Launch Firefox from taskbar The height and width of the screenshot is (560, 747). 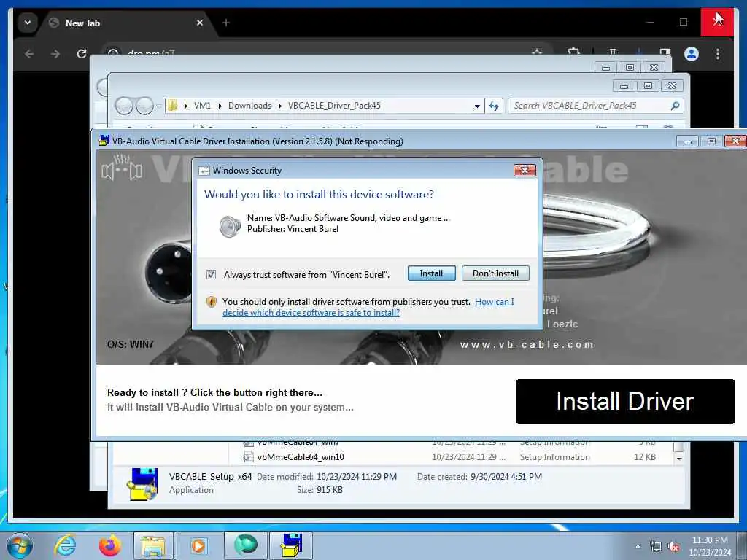point(109,545)
